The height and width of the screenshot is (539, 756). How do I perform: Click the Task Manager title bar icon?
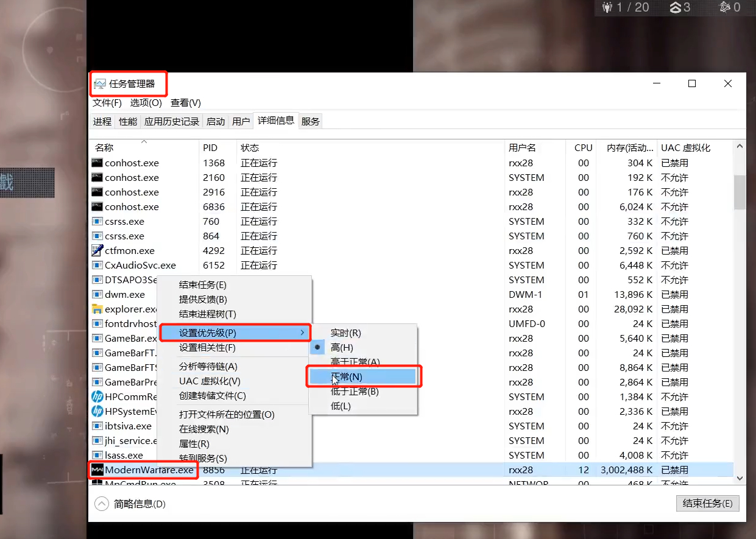(99, 84)
